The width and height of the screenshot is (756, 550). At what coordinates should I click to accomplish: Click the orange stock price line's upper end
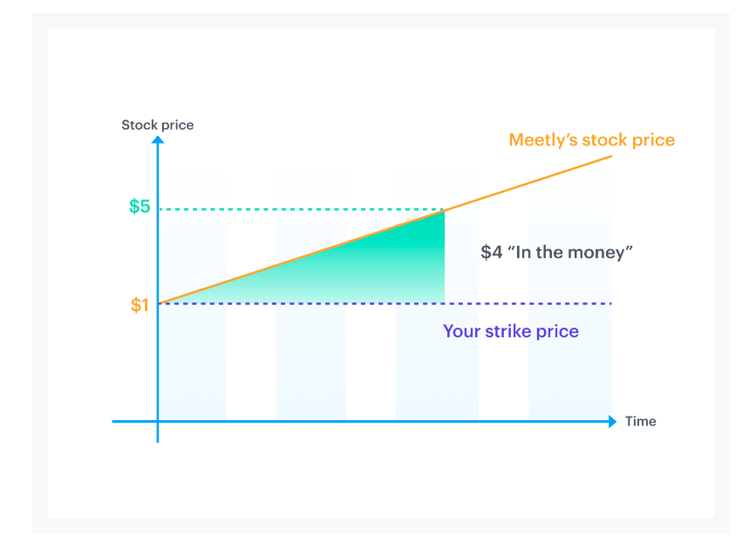609,158
